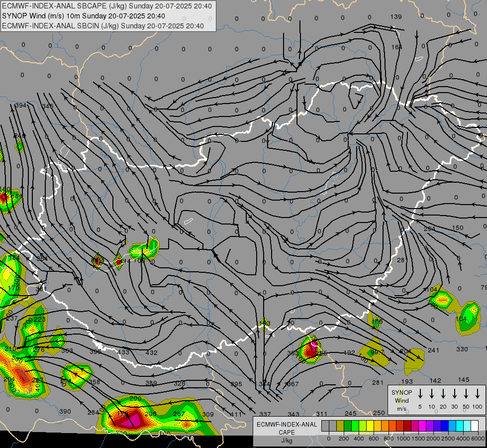Screen dimensions: 487x448
Task: Click the map value 139
Action: tap(396, 17)
